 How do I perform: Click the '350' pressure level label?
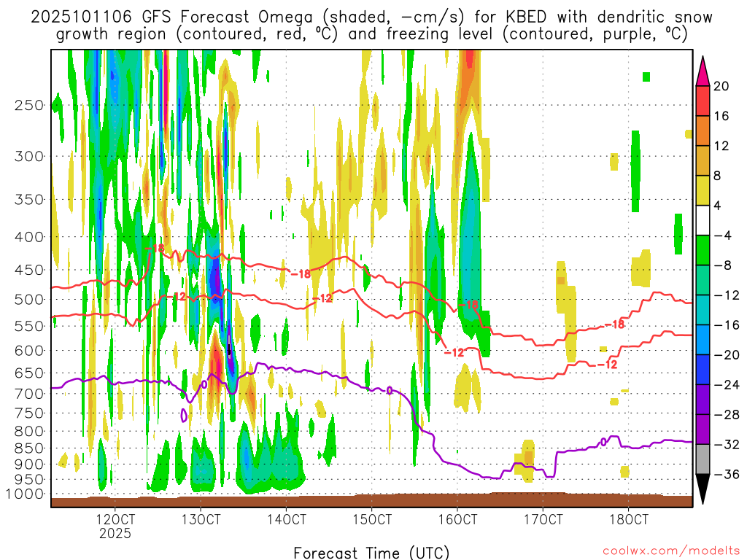click(x=29, y=200)
